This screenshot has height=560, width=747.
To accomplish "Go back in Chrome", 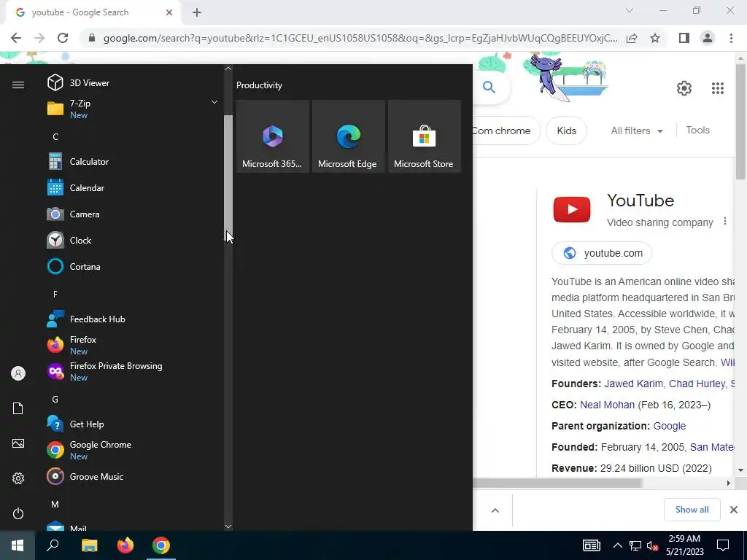I will (x=16, y=38).
